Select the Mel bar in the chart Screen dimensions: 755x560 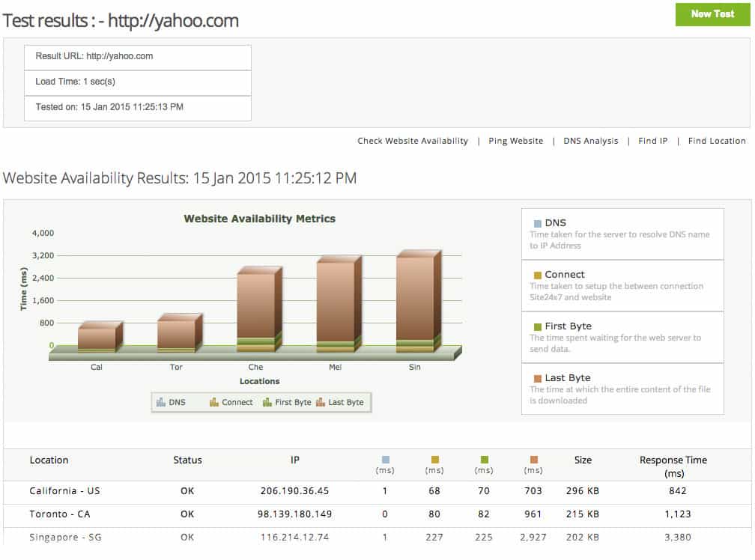(339, 305)
